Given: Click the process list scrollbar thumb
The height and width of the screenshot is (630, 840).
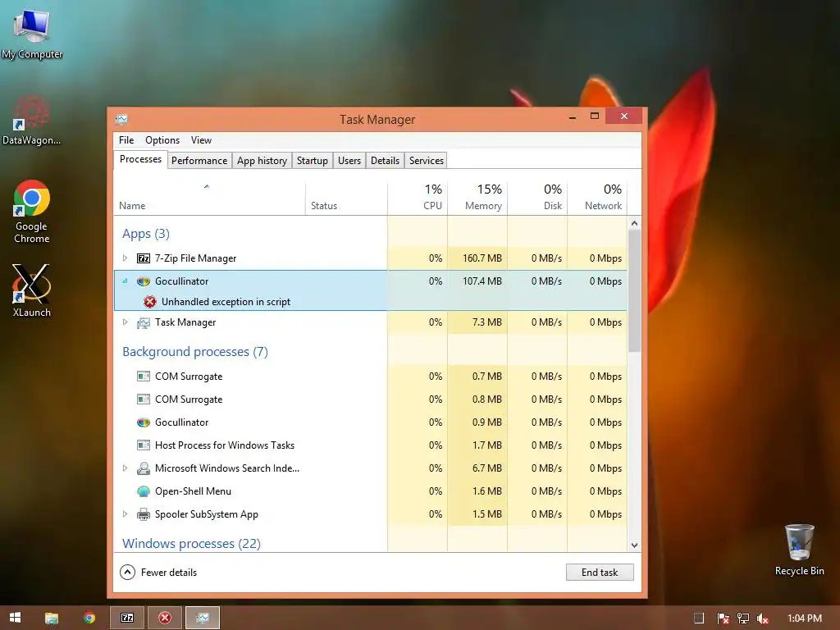Looking at the screenshot, I should (634, 291).
